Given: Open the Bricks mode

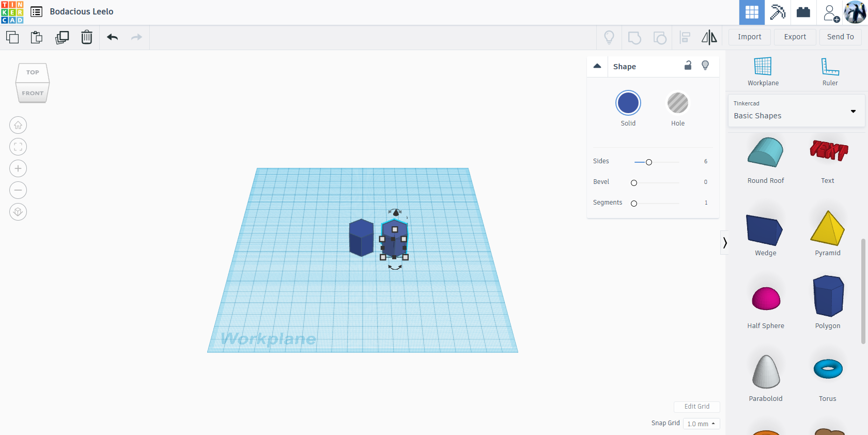Looking at the screenshot, I should [803, 12].
